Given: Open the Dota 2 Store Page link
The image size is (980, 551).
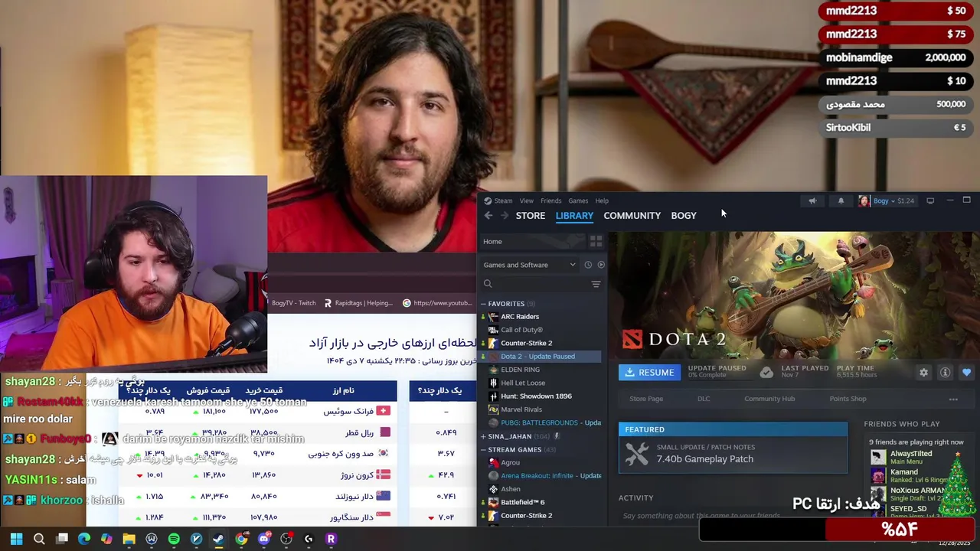Looking at the screenshot, I should point(646,399).
